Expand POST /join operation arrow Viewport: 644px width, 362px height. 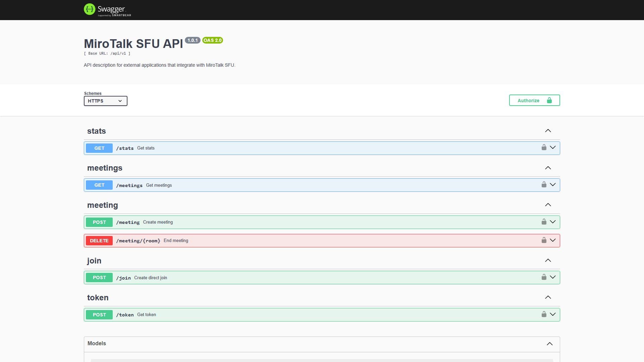553,277
